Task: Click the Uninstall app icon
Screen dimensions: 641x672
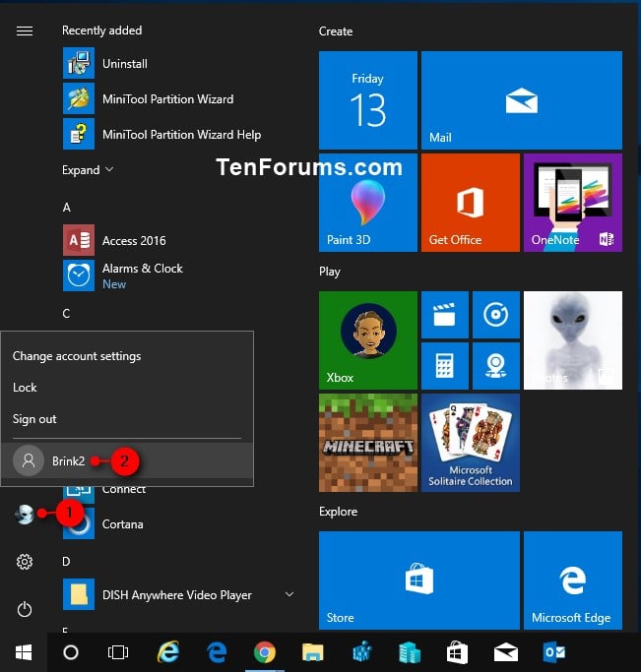Action: pos(79,63)
